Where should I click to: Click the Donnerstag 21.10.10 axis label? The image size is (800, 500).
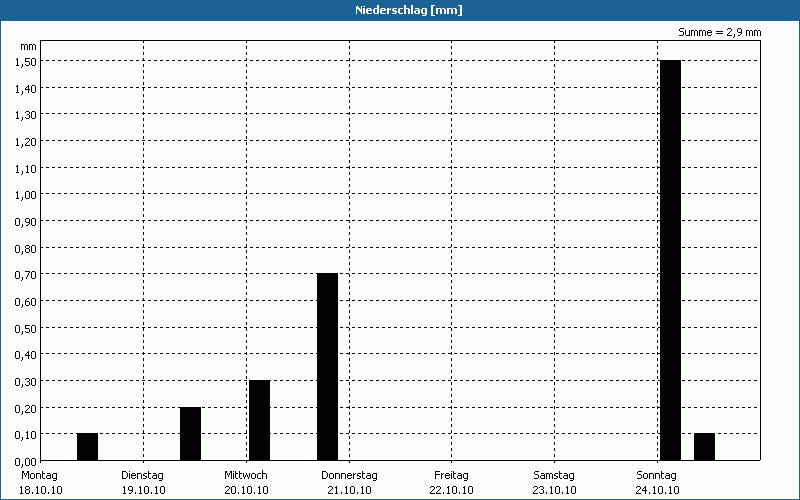(349, 483)
